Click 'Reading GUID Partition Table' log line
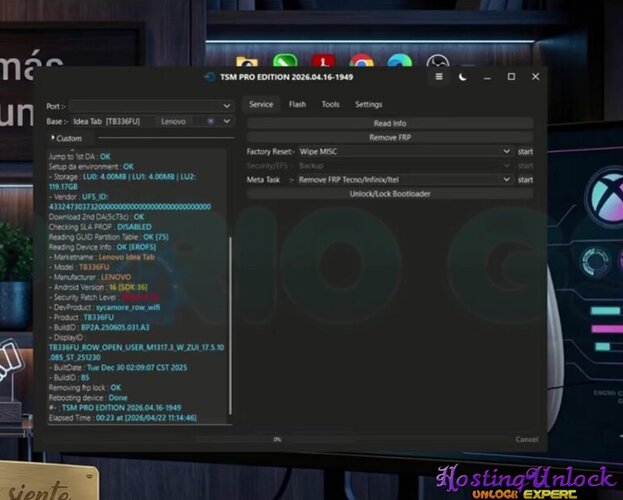 click(x=108, y=237)
